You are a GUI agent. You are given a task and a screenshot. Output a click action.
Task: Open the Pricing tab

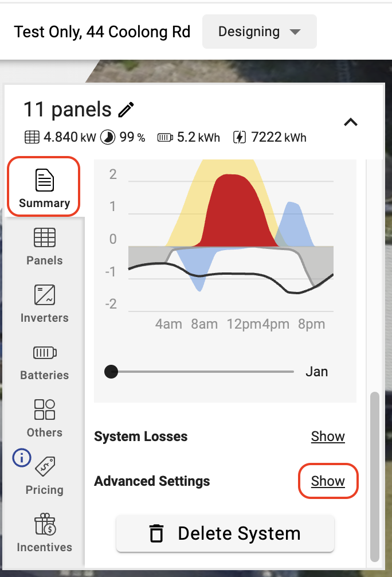pos(45,476)
